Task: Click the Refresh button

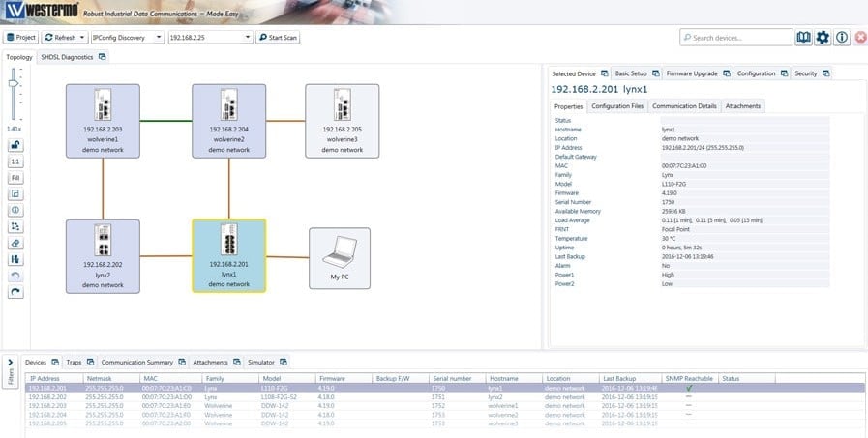Action: click(60, 38)
